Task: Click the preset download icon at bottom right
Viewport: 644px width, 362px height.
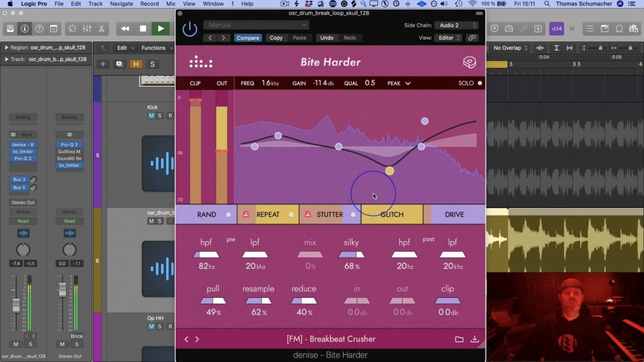Action: coord(475,339)
